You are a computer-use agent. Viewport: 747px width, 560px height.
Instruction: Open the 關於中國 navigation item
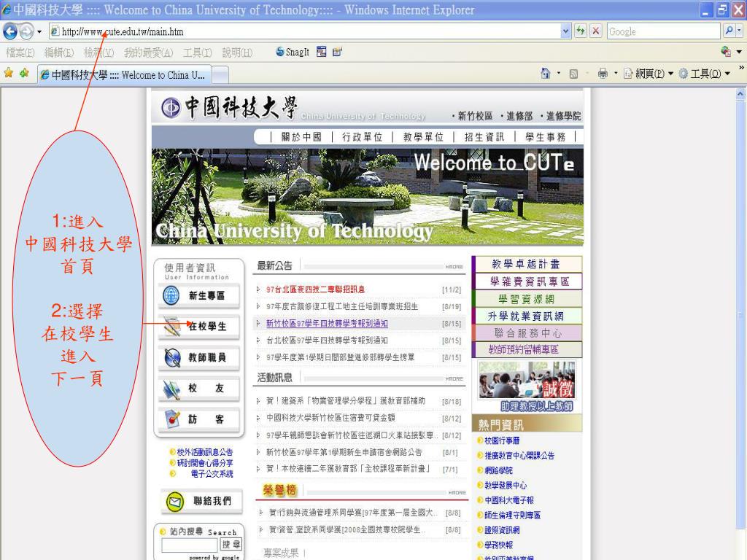tap(301, 137)
